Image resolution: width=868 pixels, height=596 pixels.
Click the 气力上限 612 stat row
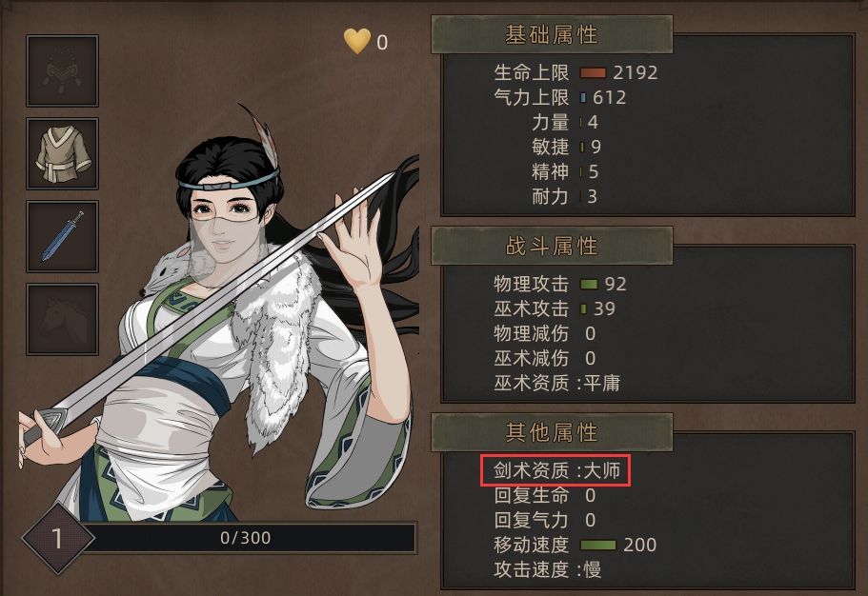point(559,97)
